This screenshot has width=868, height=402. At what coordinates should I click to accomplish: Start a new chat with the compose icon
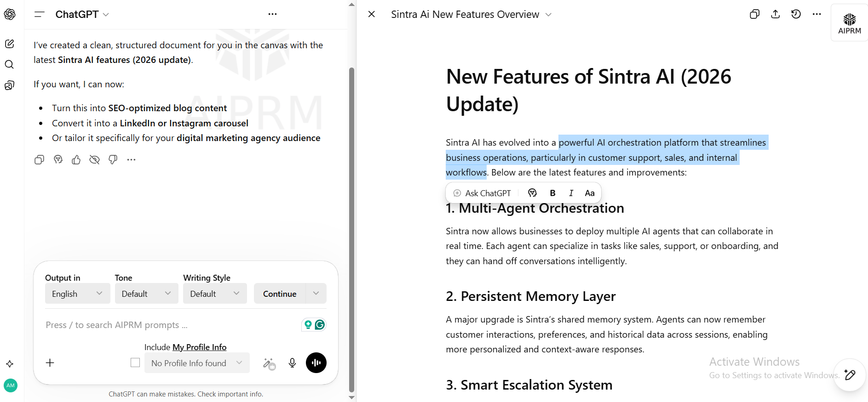(x=10, y=44)
